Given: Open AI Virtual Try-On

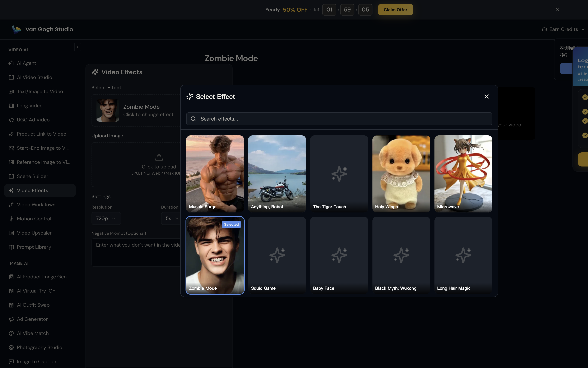Looking at the screenshot, I should [x=40, y=291].
